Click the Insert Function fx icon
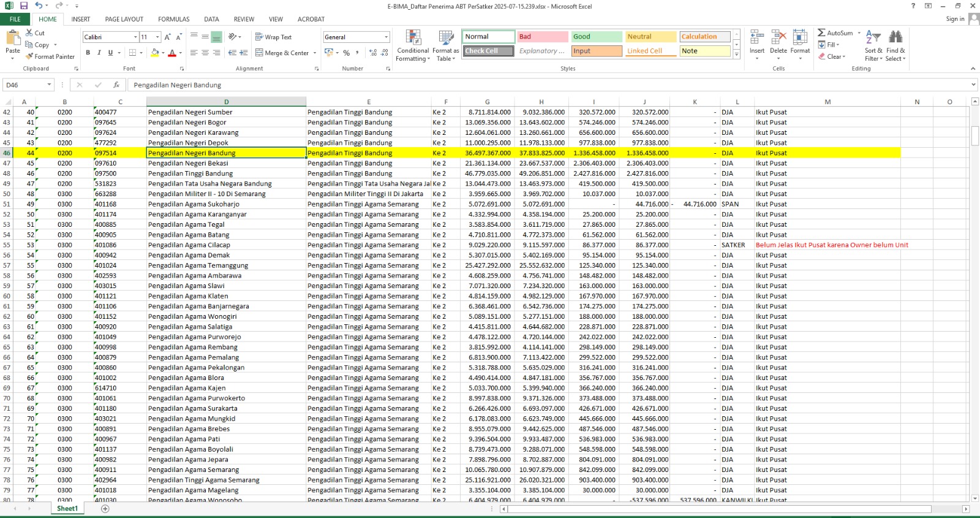 [116, 85]
